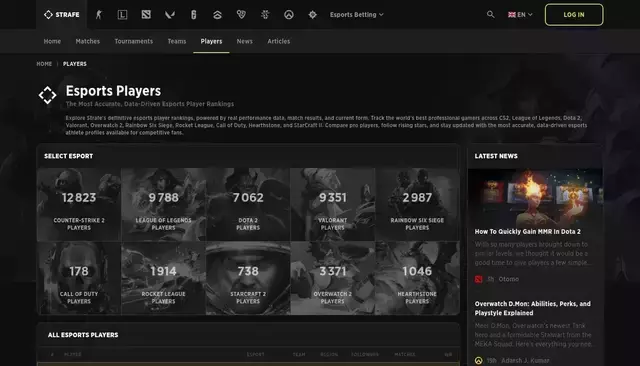Click PLAYERS breadcrumb
Image resolution: width=640 pixels, height=366 pixels.
[75, 64]
